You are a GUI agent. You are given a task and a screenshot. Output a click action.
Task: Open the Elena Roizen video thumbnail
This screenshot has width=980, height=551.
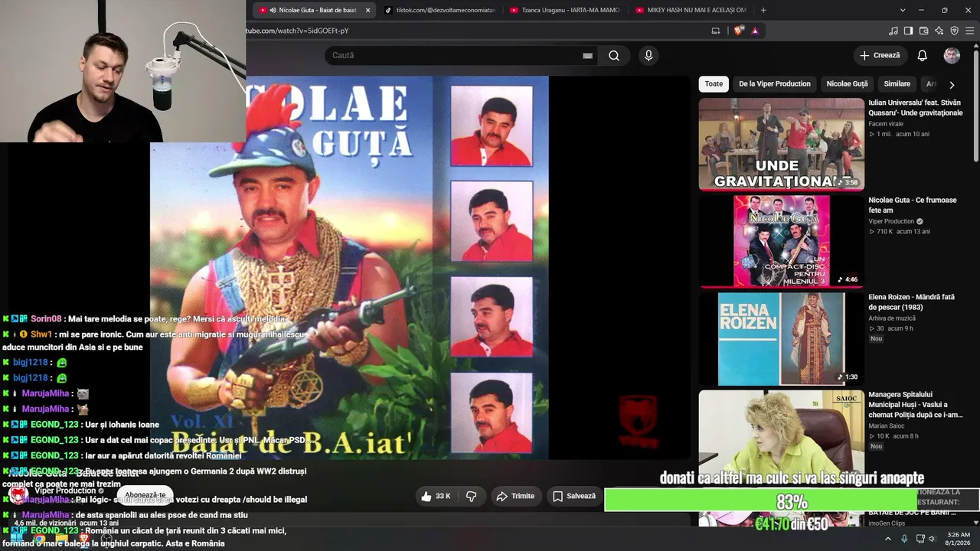click(x=781, y=338)
